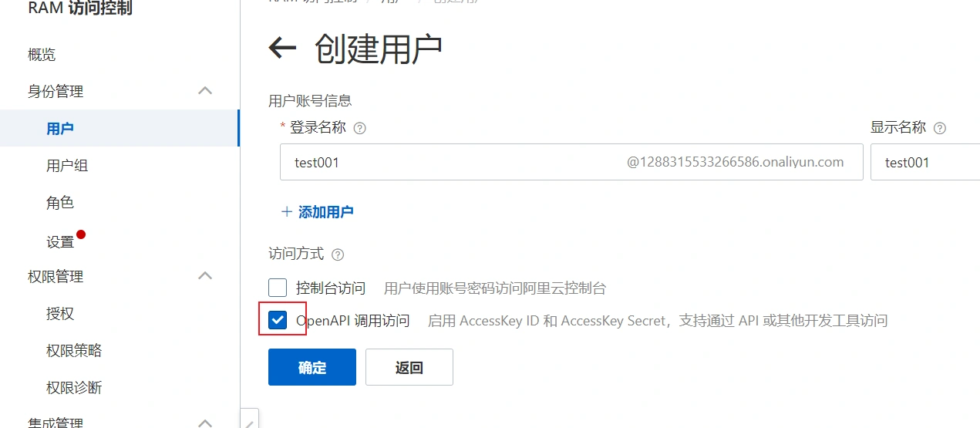Open 概览 in the sidebar
This screenshot has width=980, height=428.
click(42, 54)
